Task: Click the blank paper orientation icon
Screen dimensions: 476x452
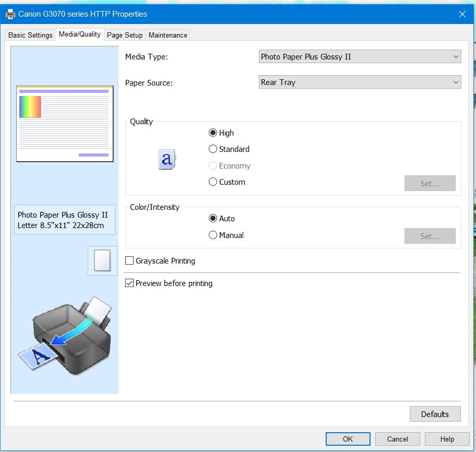Action: [x=102, y=260]
